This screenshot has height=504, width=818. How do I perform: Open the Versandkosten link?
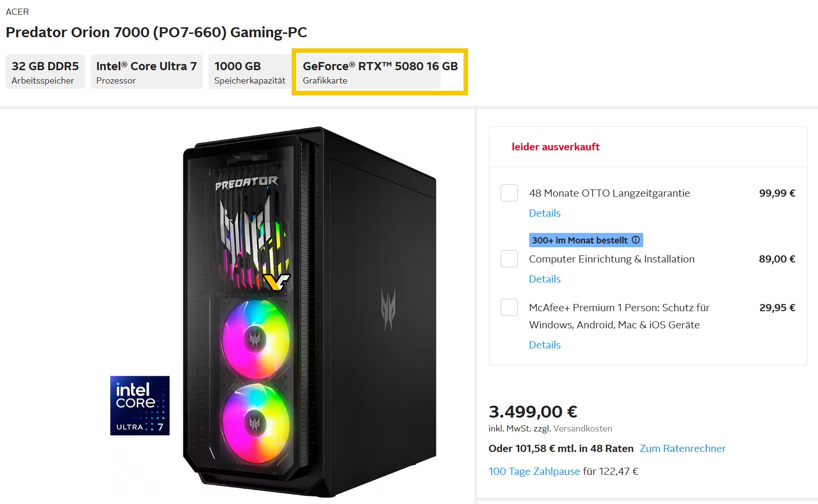[x=582, y=428]
